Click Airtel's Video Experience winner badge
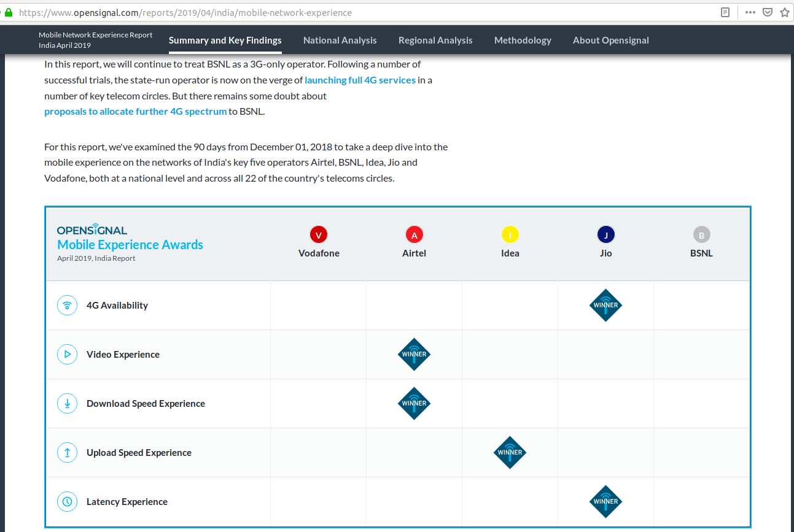794x532 pixels. click(x=415, y=355)
